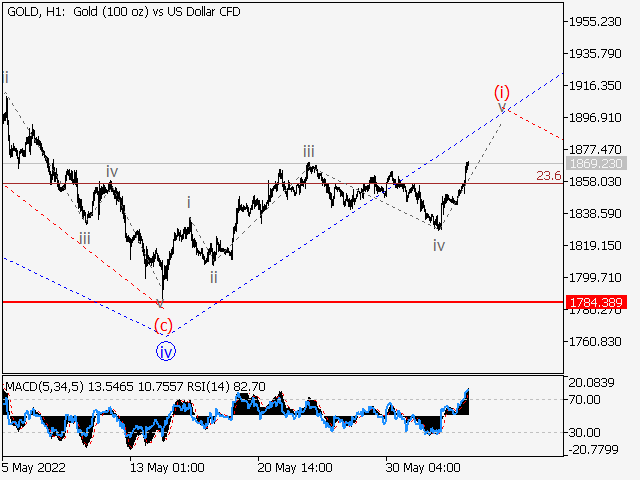The width and height of the screenshot is (640, 480).
Task: Select the 70.00 RSI level label
Action: tap(584, 400)
